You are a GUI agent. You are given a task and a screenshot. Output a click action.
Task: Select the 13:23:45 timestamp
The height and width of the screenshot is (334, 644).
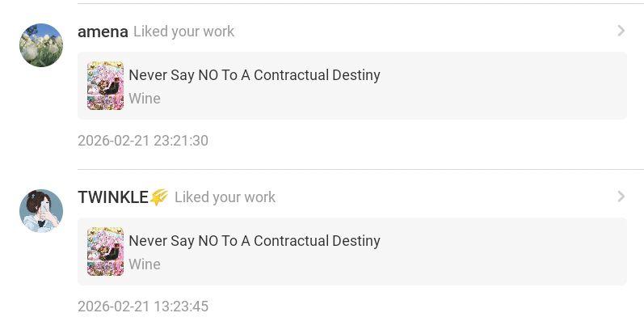(x=143, y=307)
